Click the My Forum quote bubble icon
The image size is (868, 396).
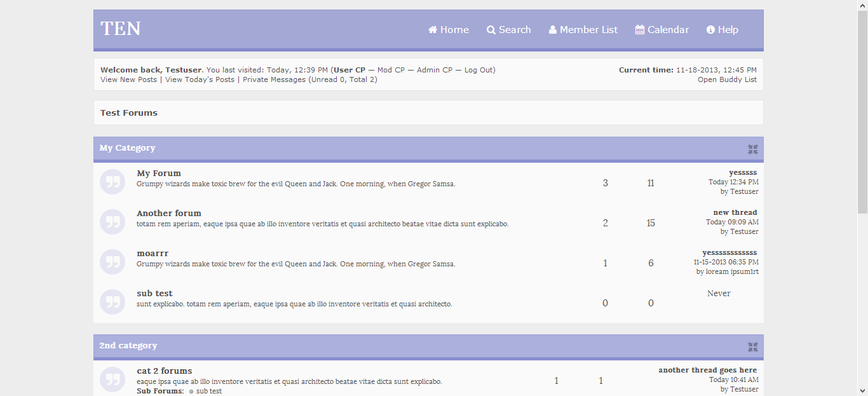[112, 182]
